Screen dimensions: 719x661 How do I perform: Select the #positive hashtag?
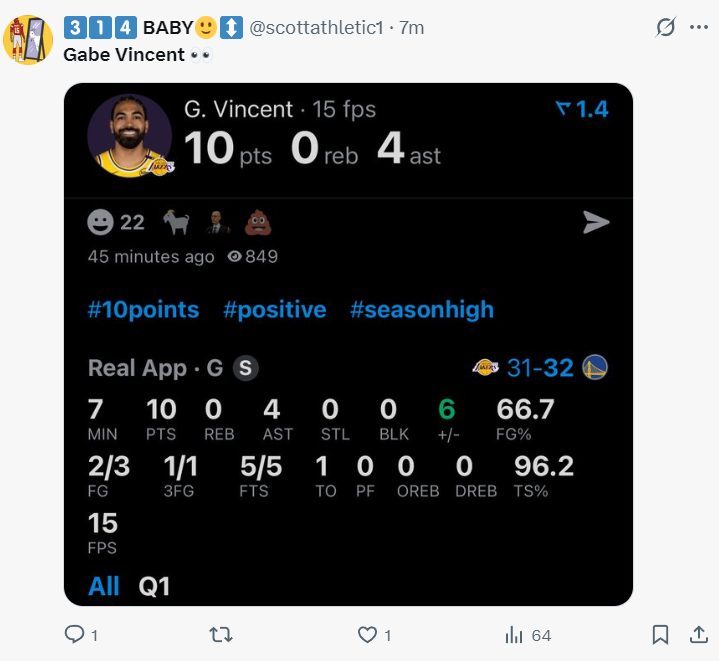click(274, 310)
